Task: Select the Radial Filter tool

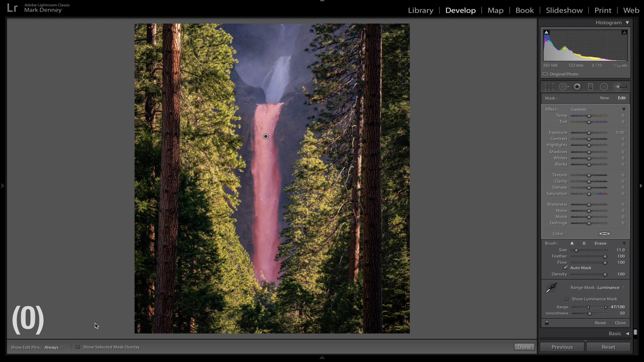Action: coord(604,87)
